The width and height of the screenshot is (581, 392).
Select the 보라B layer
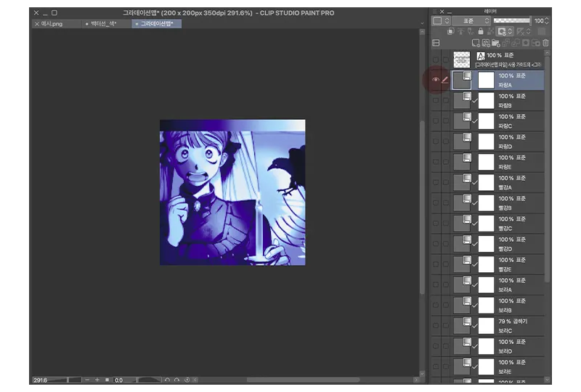pos(497,306)
